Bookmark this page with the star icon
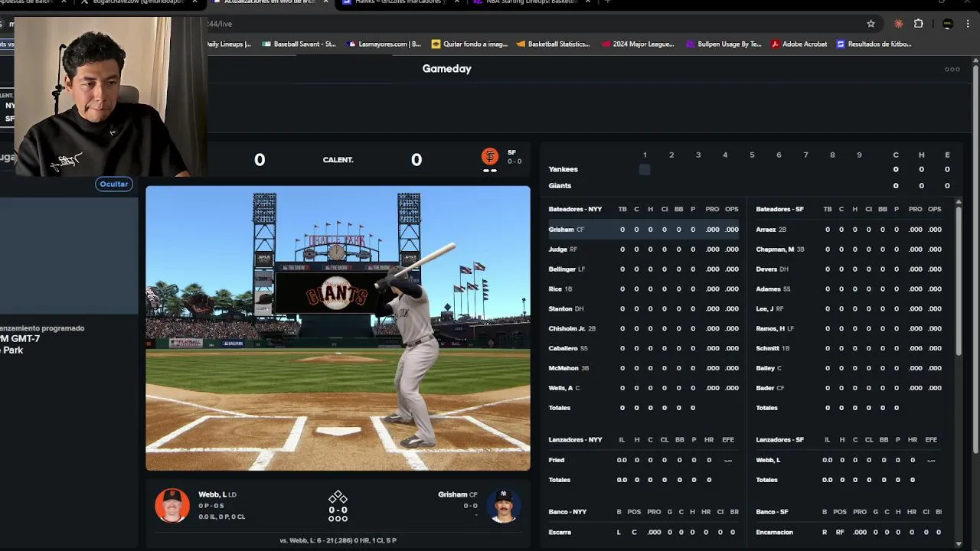This screenshot has height=551, width=980. 871,24
